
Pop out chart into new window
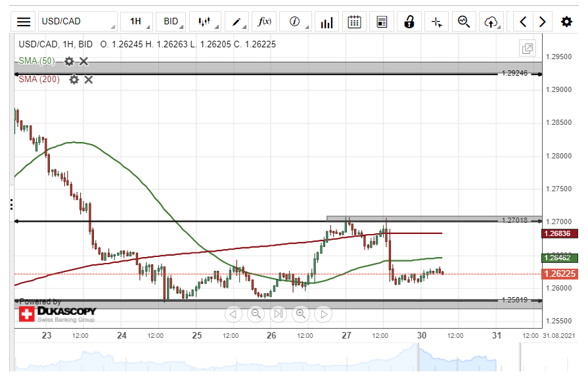coord(527,48)
